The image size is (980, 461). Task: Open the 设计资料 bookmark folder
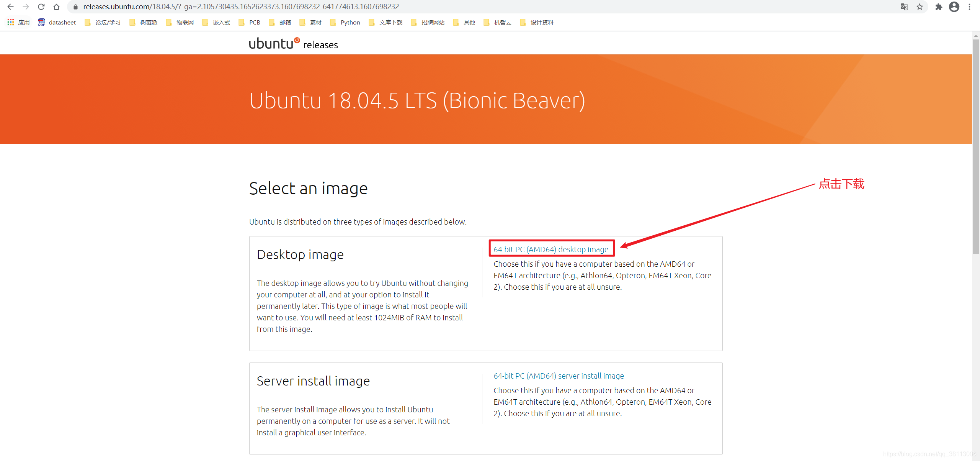537,22
